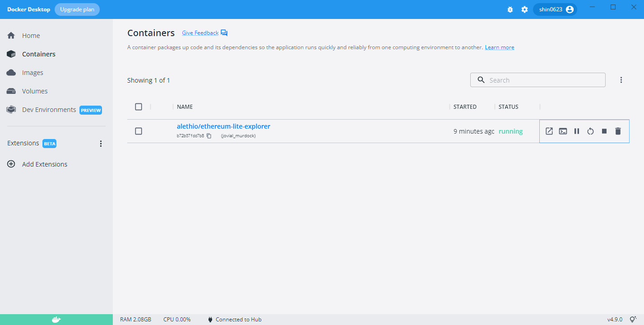This screenshot has width=644, height=325.
Task: Click the PREVIEW badge
Action: click(x=91, y=110)
